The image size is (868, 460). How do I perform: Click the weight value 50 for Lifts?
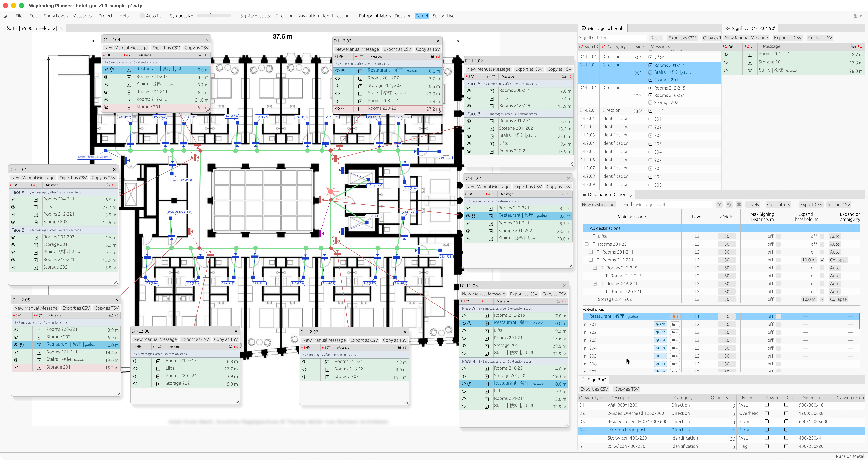727,236
